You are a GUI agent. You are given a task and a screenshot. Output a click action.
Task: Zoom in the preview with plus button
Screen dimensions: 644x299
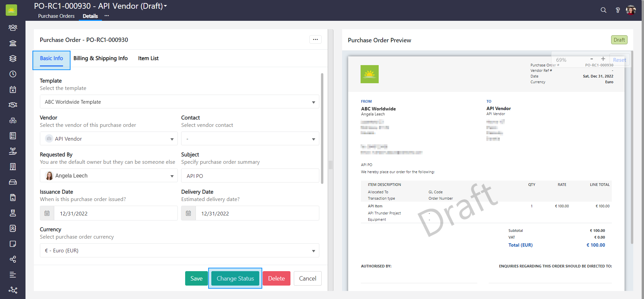pos(603,59)
